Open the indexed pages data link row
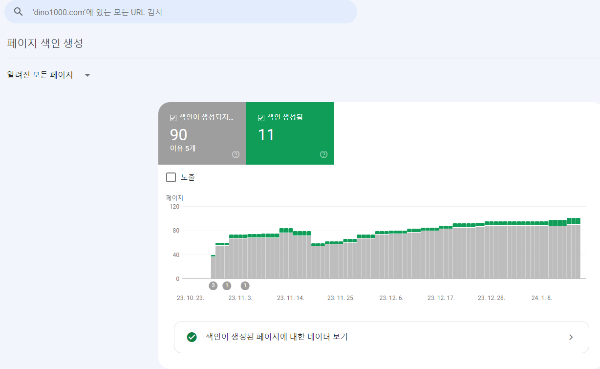Screen dimensions: 600x369 click(x=381, y=337)
